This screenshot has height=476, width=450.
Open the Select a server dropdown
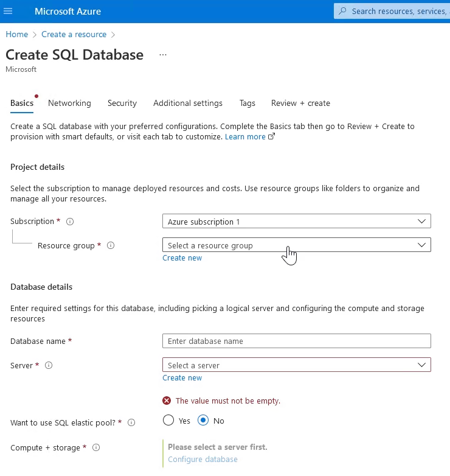[x=297, y=365]
